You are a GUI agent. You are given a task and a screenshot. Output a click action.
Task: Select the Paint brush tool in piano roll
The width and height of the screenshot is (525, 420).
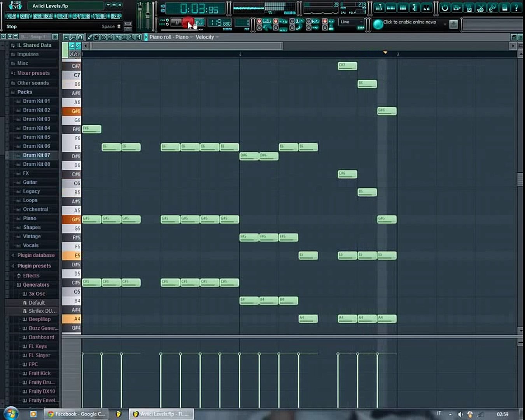96,37
